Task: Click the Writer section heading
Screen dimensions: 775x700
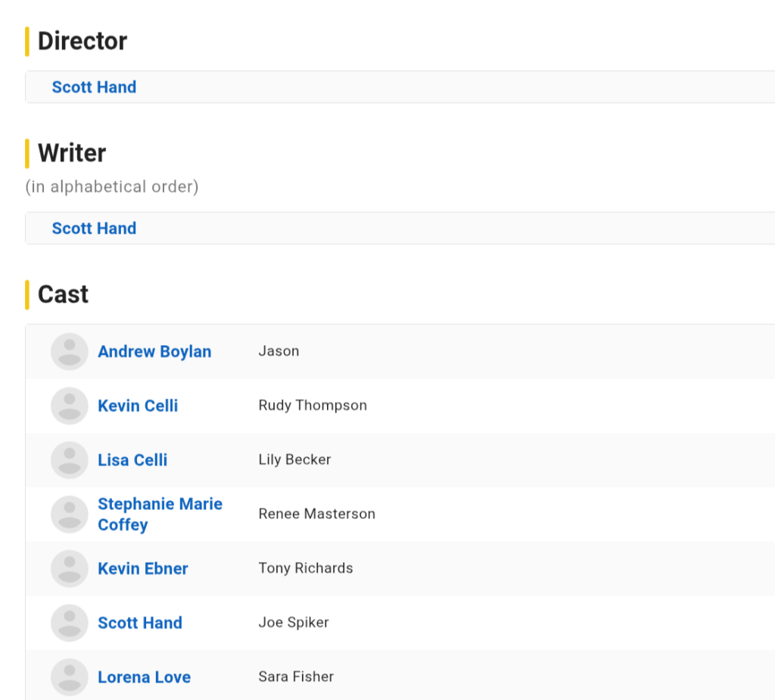Action: 72,153
